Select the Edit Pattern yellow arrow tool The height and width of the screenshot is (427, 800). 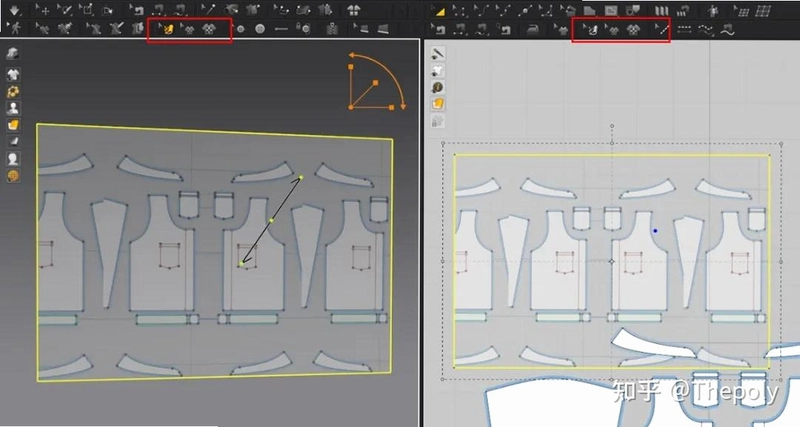click(438, 10)
